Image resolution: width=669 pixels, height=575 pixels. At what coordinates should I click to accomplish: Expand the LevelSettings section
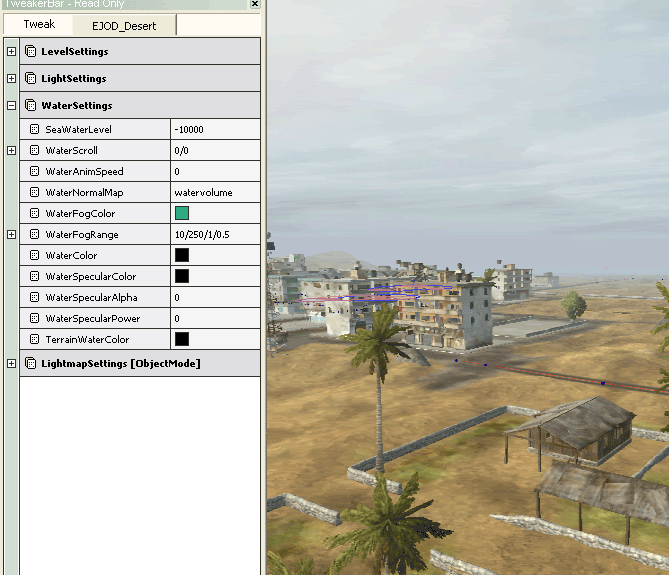tap(11, 51)
